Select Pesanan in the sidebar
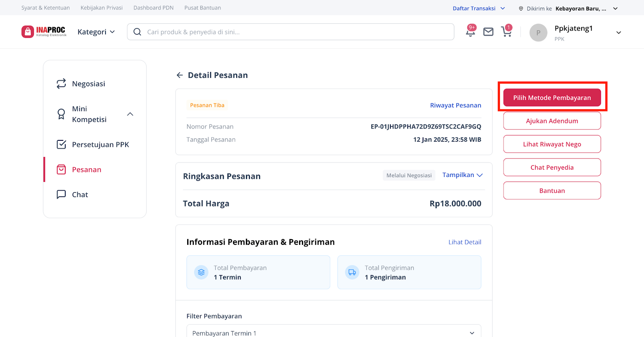Image resolution: width=644 pixels, height=337 pixels. coord(87,169)
